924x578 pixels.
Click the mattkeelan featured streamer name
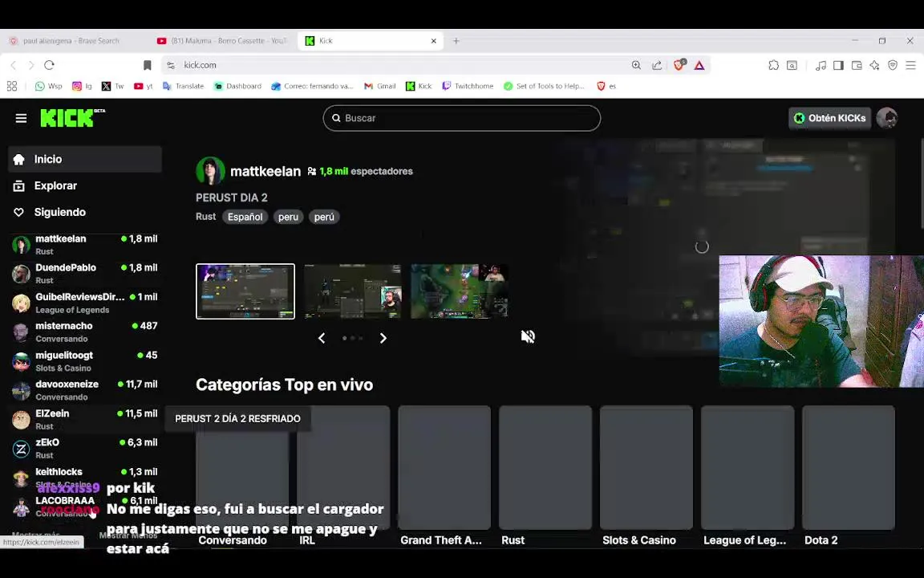coord(265,171)
